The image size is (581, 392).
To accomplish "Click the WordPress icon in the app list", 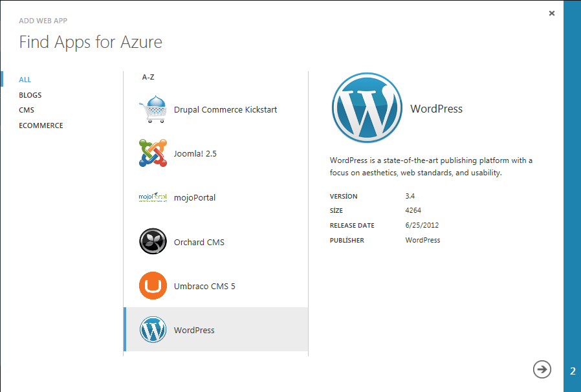I will [x=153, y=329].
